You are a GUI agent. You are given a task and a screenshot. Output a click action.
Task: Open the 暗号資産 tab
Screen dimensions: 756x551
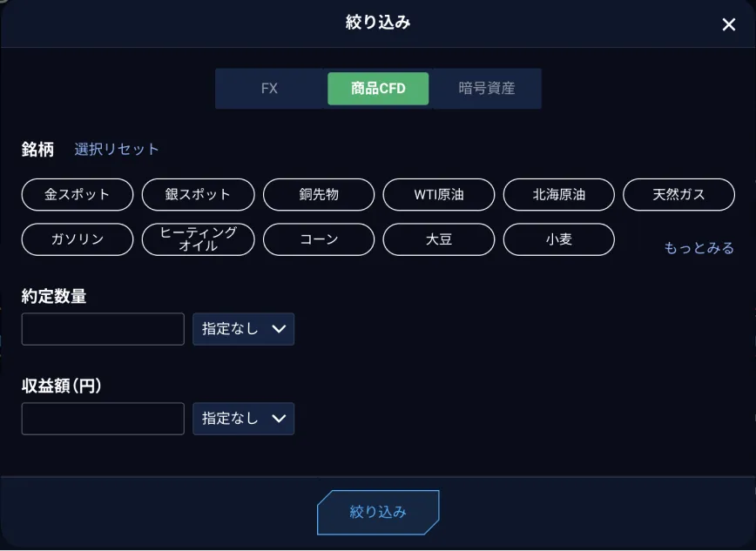click(487, 89)
